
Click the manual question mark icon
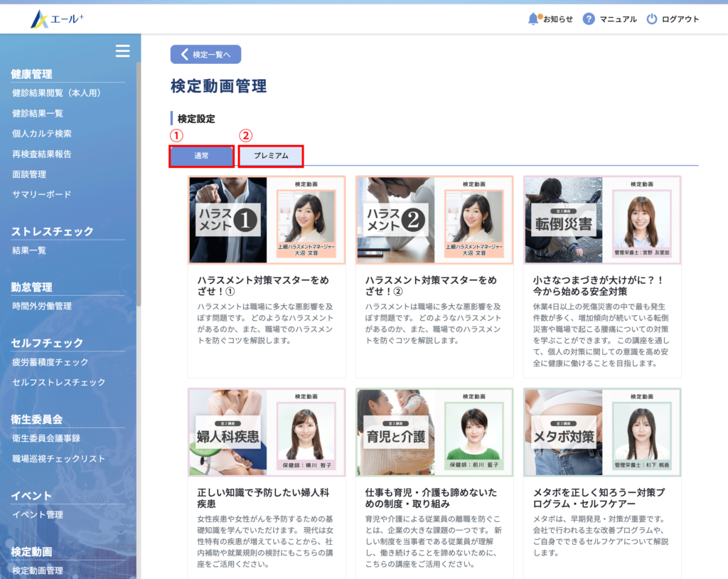[x=589, y=19]
